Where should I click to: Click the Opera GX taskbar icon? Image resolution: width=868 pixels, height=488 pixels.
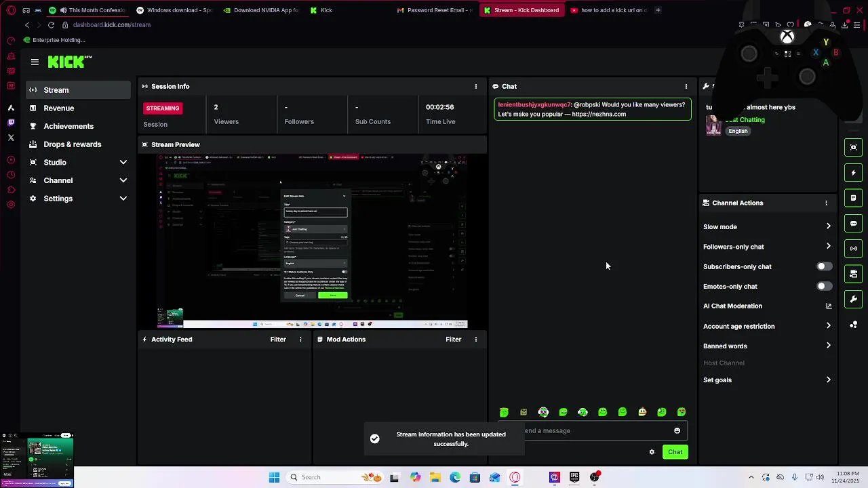click(515, 477)
